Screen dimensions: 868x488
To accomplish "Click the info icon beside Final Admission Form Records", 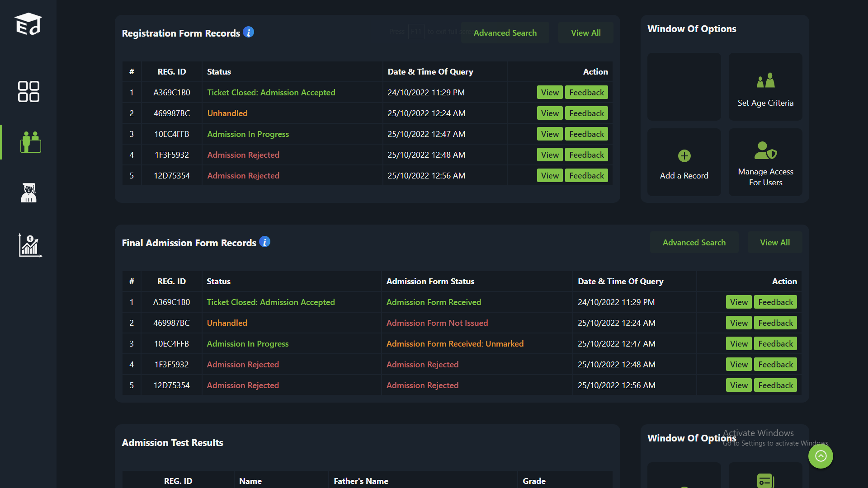I will [264, 242].
